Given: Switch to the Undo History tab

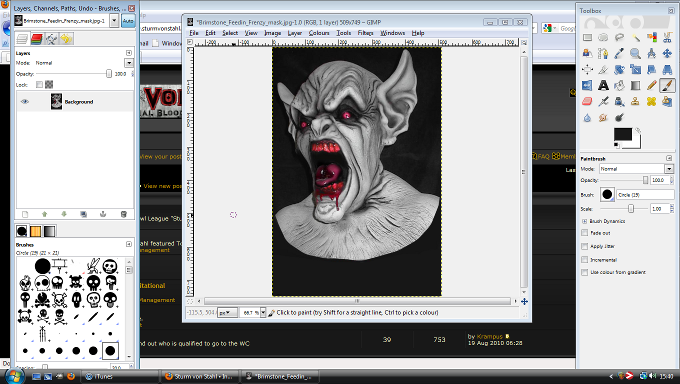Looking at the screenshot, I should pos(66,39).
